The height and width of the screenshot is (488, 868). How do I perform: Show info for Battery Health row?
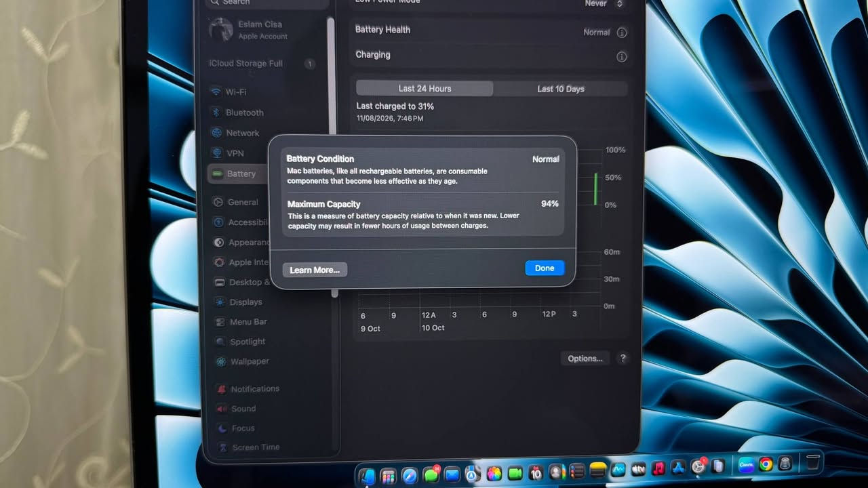tap(622, 33)
